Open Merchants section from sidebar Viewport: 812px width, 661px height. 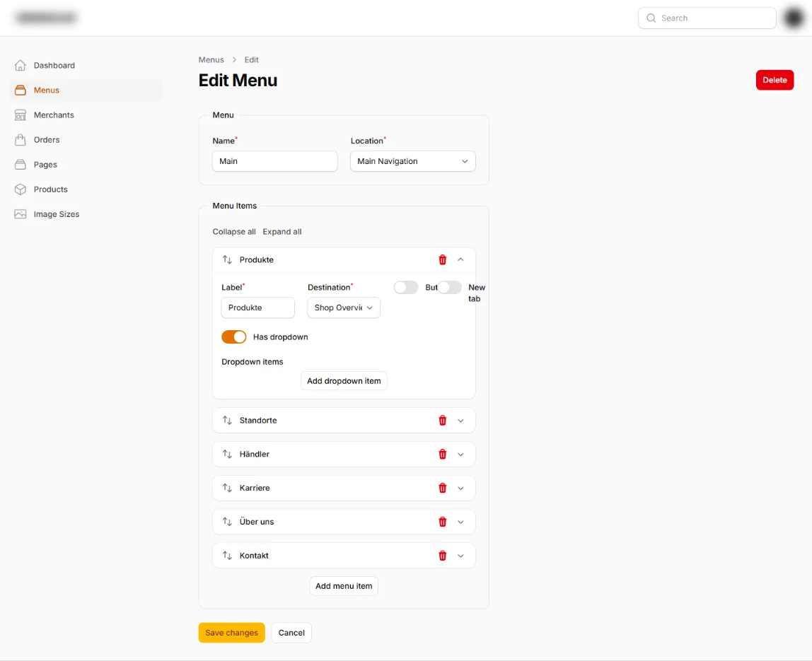click(x=86, y=115)
